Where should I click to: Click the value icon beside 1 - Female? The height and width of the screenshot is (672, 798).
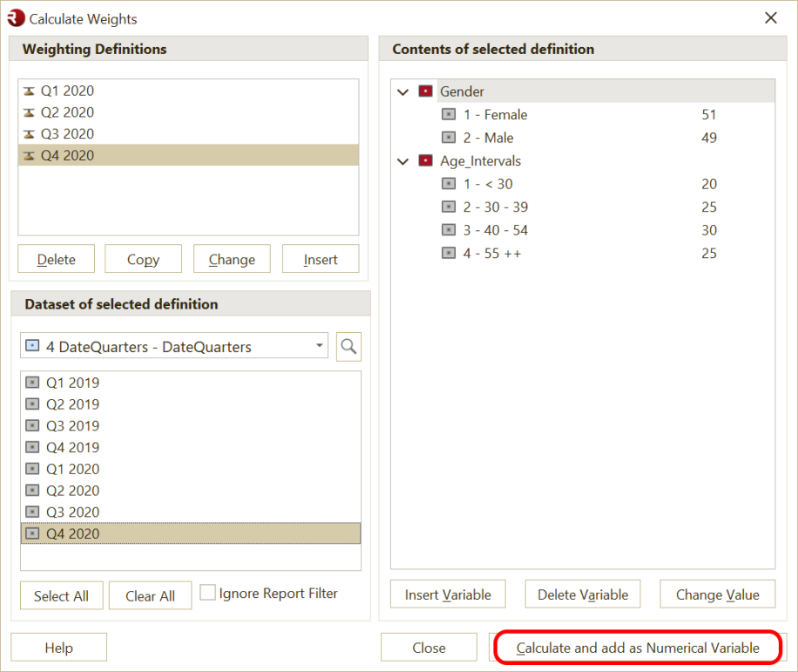tap(449, 114)
